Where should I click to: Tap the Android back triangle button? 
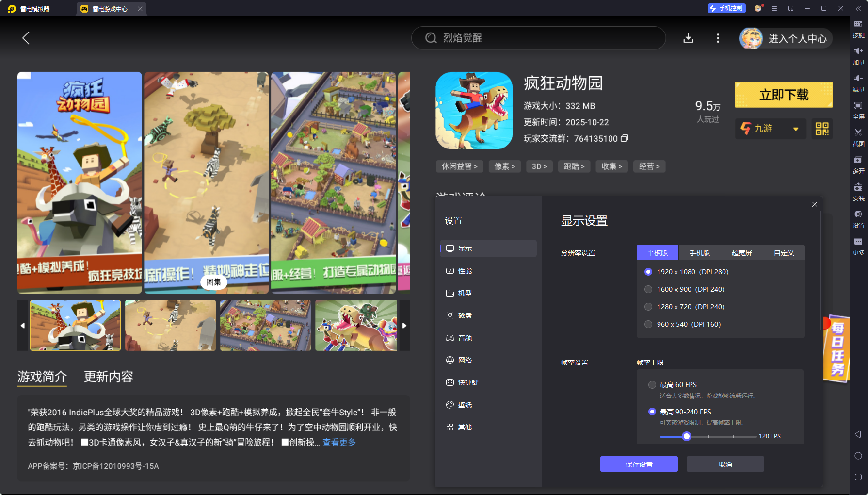point(858,434)
